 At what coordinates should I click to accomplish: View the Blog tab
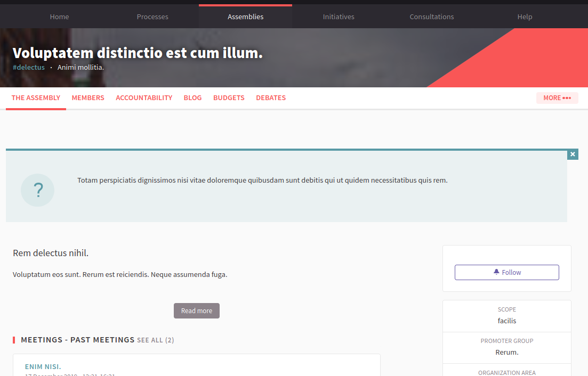click(x=192, y=98)
